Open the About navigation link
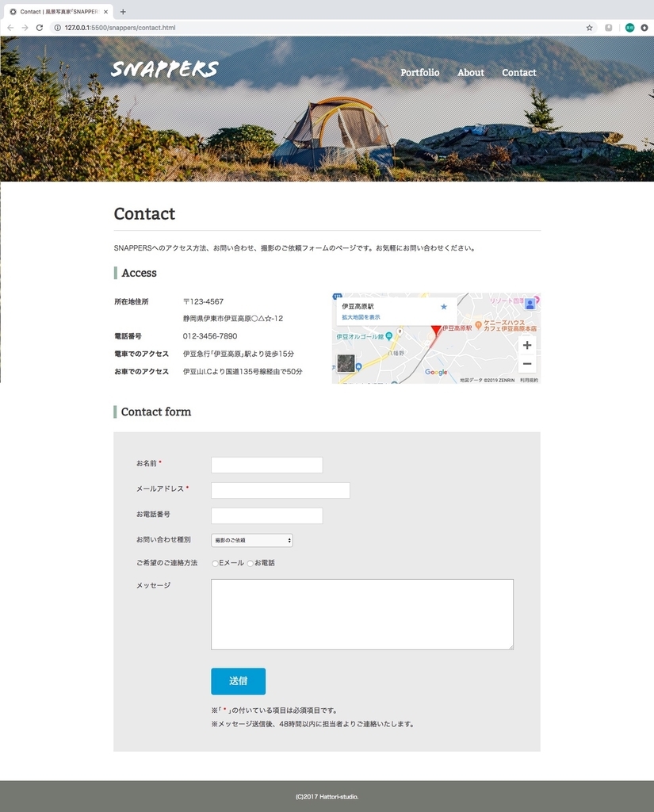The width and height of the screenshot is (654, 812). click(x=471, y=72)
